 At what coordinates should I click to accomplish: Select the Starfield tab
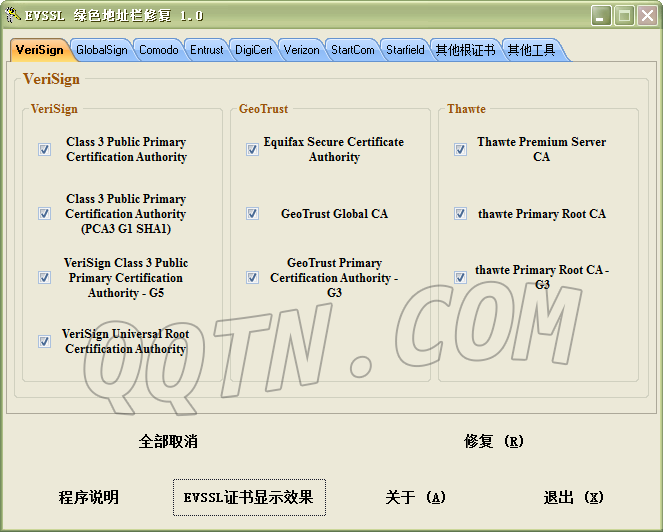tap(404, 50)
